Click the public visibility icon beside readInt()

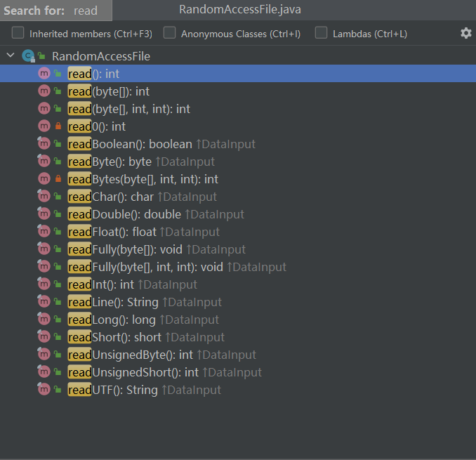click(58, 284)
